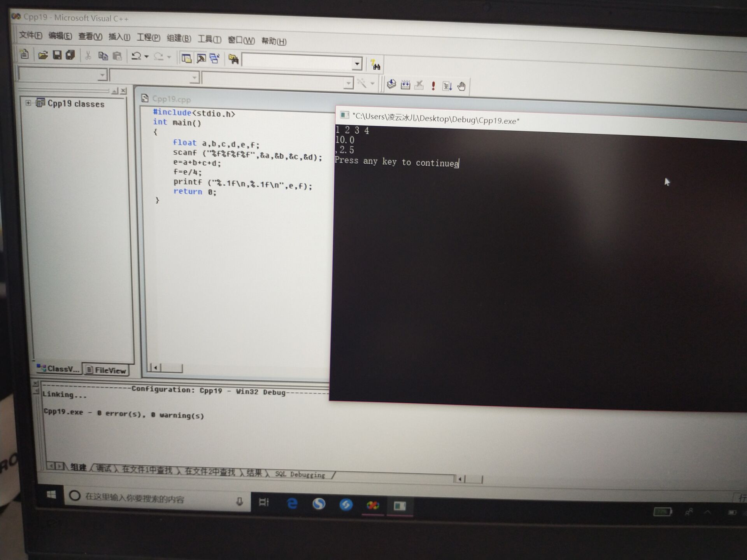Click the Compile icon in the build toolbar
This screenshot has width=747, height=560.
[x=391, y=84]
